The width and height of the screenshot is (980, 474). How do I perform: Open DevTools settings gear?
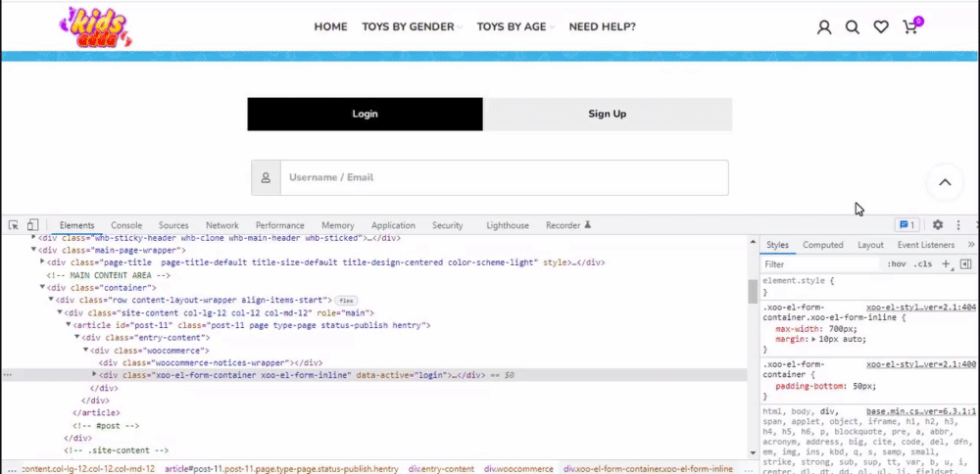(x=938, y=225)
